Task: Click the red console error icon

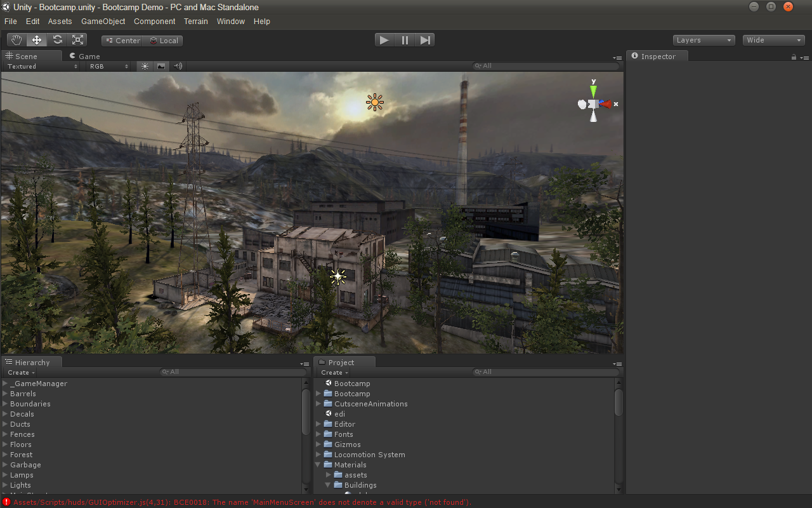Action: (6, 502)
